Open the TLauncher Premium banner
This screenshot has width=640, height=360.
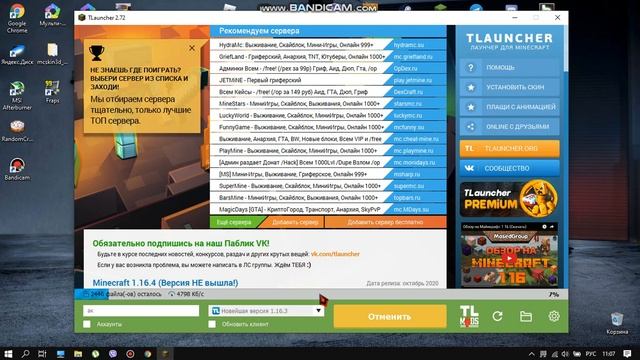(509, 199)
